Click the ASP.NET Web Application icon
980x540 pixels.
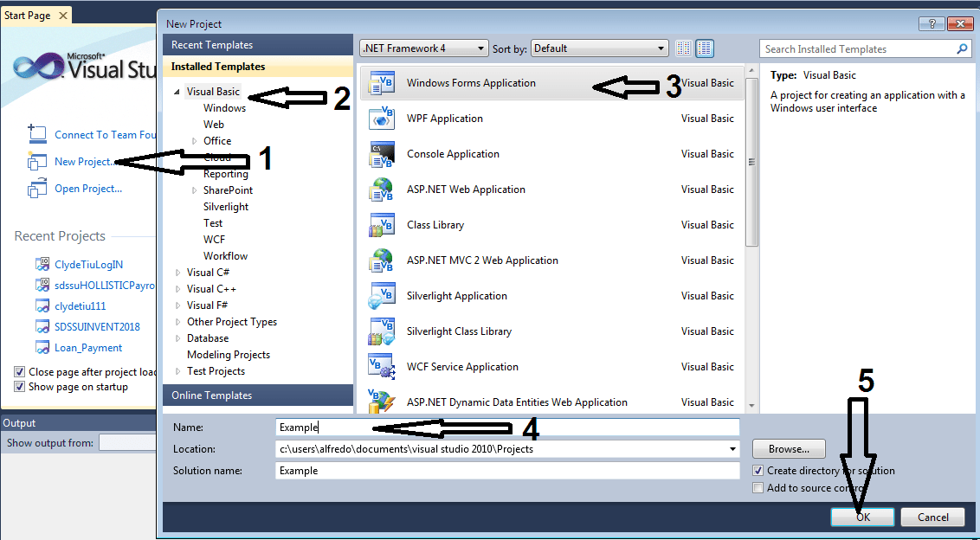[381, 190]
